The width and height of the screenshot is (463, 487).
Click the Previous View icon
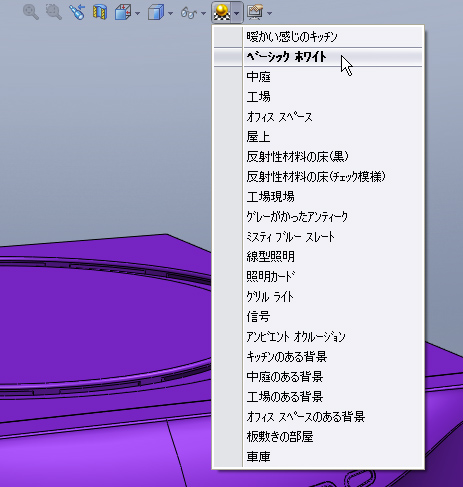click(x=77, y=13)
